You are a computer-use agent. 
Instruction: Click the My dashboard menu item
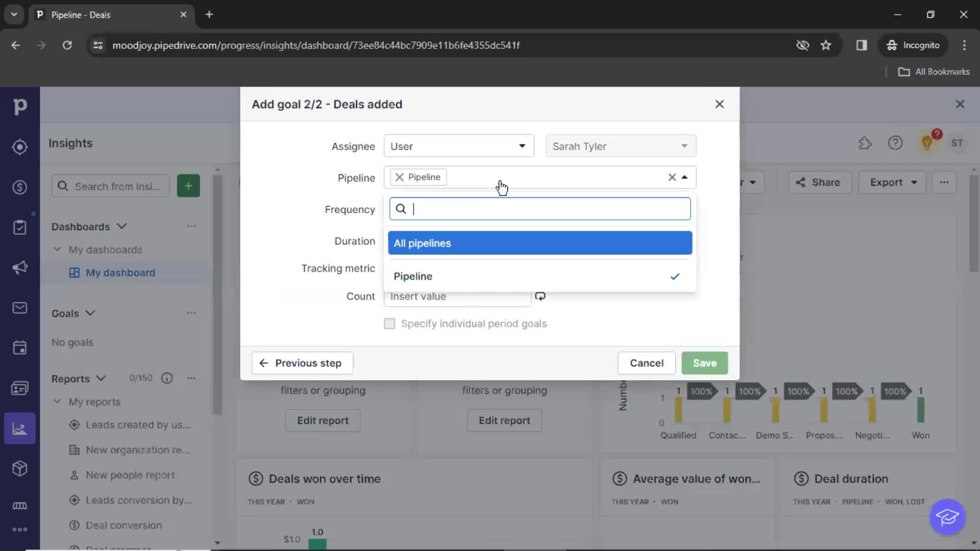120,272
